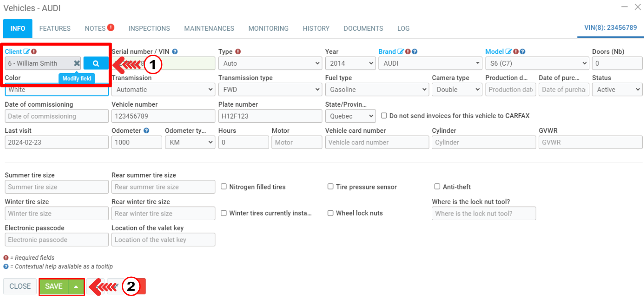Expand the Transmission type dropdown showing FWD
The image size is (644, 297).
coord(270,90)
